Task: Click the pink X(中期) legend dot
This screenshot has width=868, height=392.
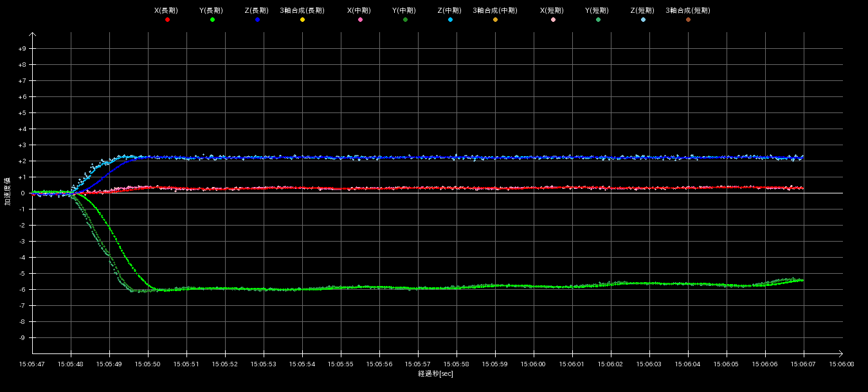Action: pyautogui.click(x=360, y=20)
